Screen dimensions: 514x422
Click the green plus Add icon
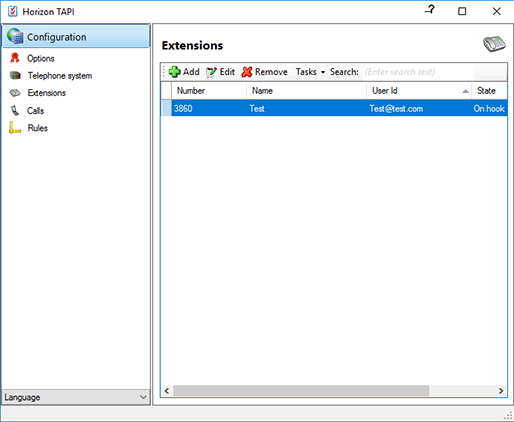(x=174, y=72)
